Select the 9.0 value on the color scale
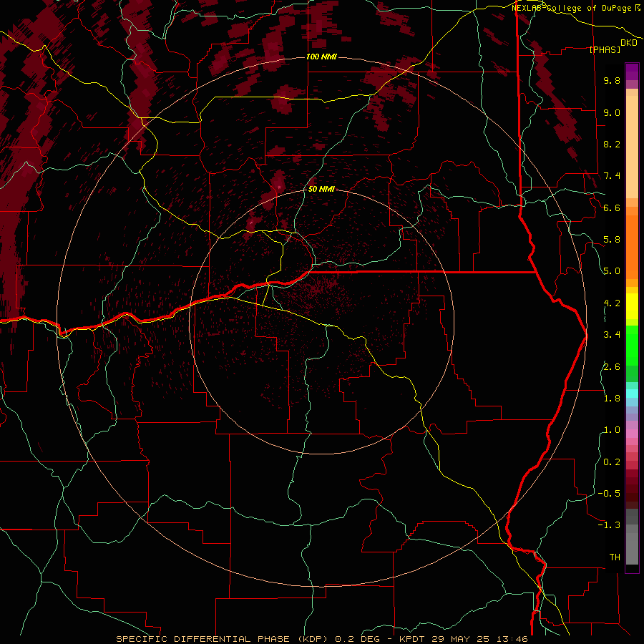This screenshot has width=644, height=644. (612, 112)
